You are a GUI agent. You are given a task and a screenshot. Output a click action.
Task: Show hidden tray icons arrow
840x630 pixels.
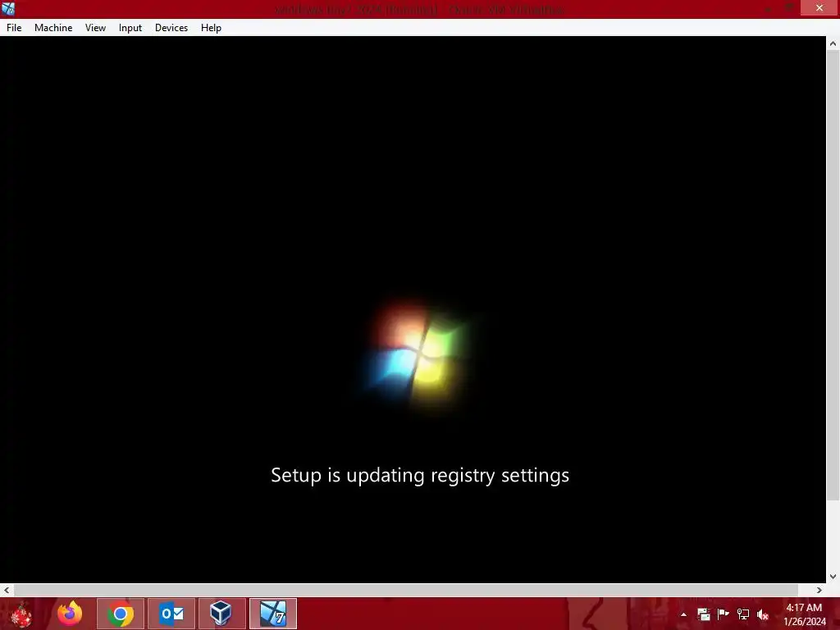(683, 614)
